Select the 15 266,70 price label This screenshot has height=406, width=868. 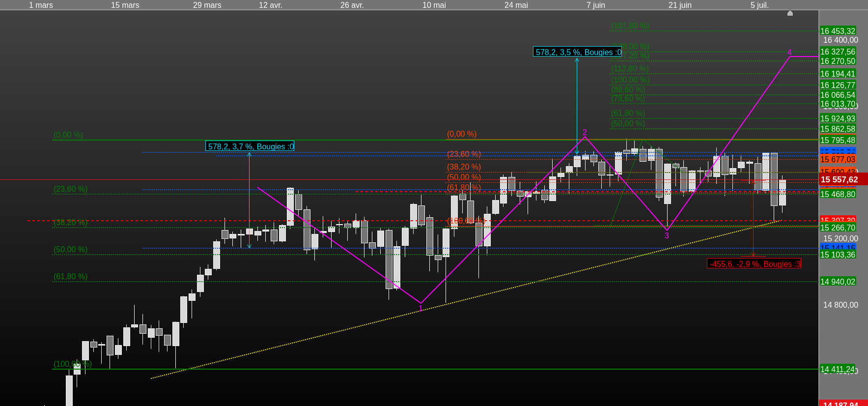838,228
